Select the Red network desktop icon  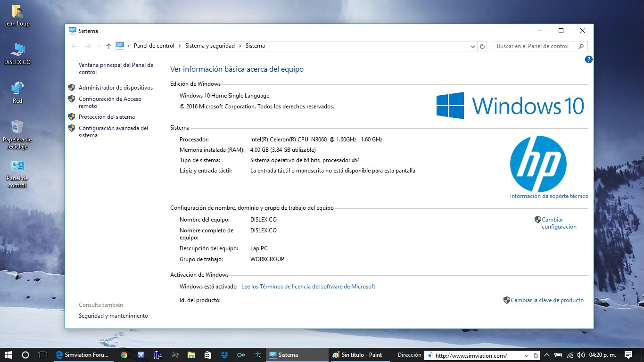click(17, 92)
